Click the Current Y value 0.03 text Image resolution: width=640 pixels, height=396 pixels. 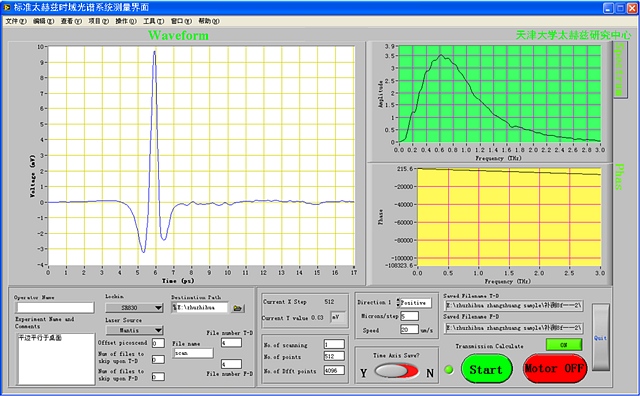pyautogui.click(x=317, y=318)
